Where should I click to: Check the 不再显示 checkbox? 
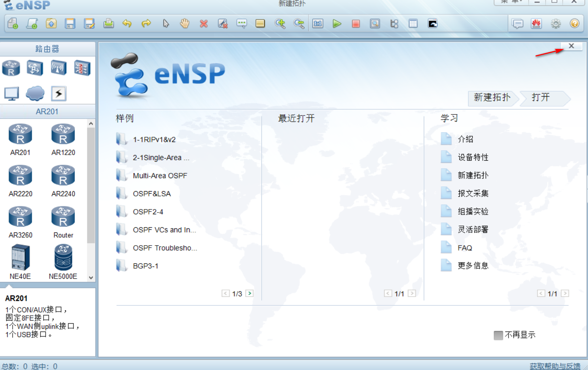[x=498, y=335]
